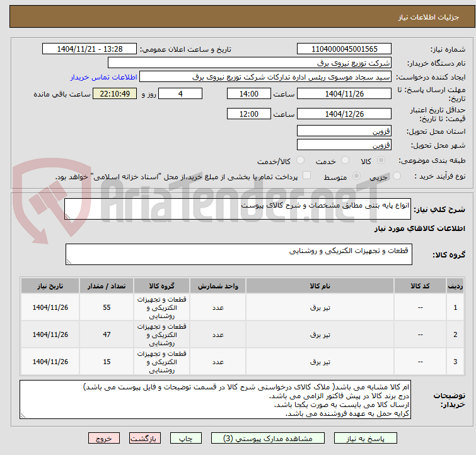476x455 pixels.
Task: Select the کالا/خدمت radio button
Action: tap(300, 160)
